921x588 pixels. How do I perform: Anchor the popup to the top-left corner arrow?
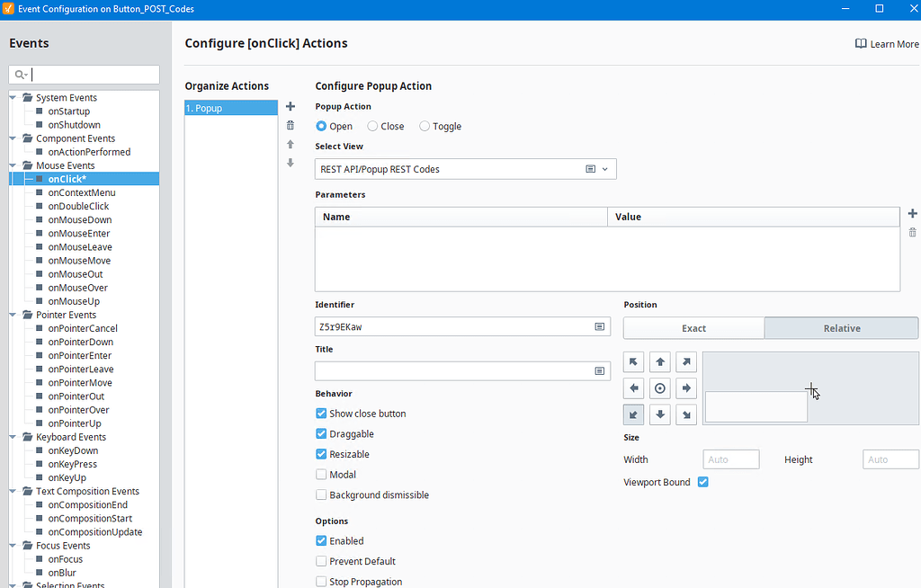(633, 361)
